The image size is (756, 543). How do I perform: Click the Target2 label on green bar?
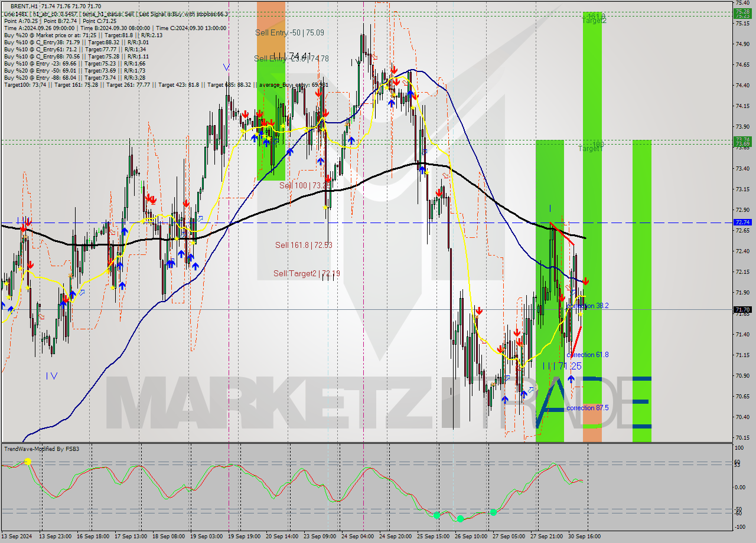point(594,21)
